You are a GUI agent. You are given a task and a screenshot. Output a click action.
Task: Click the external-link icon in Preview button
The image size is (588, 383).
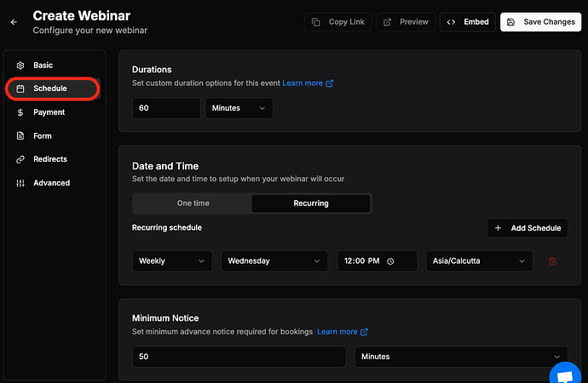coord(387,22)
